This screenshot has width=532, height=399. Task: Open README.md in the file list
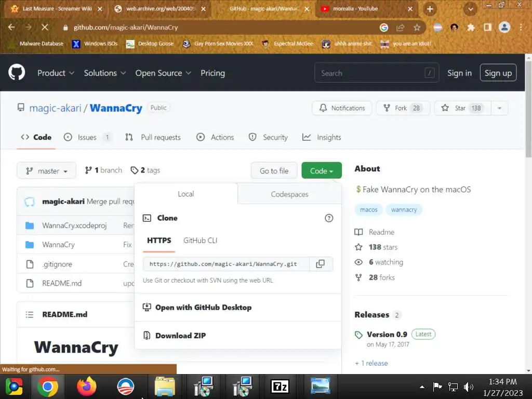click(62, 283)
